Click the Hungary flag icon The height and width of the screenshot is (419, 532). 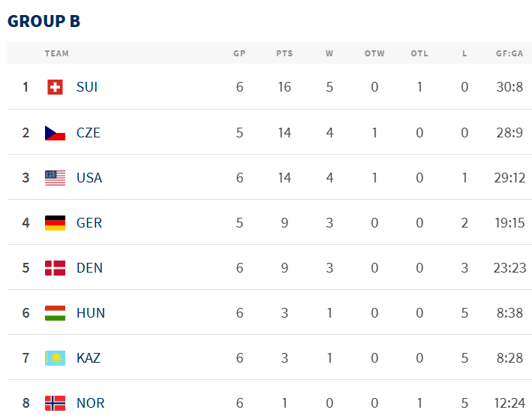click(55, 313)
